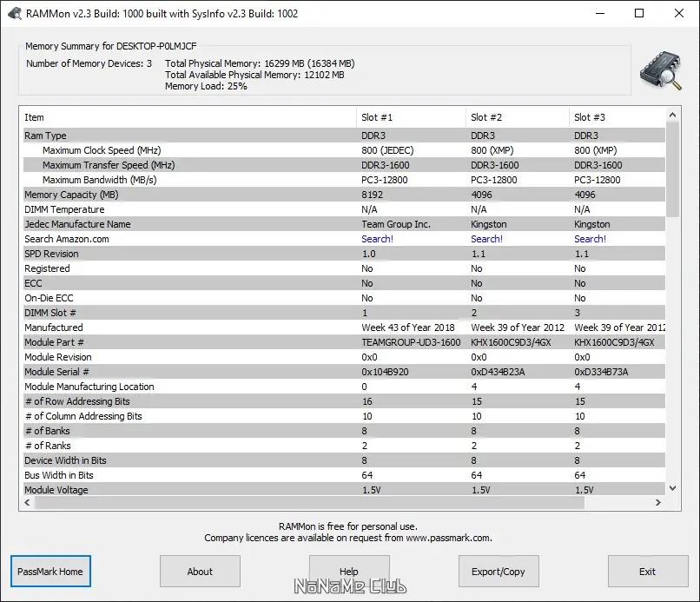Select the SPD Revision row
This screenshot has width=700, height=602.
(x=344, y=253)
